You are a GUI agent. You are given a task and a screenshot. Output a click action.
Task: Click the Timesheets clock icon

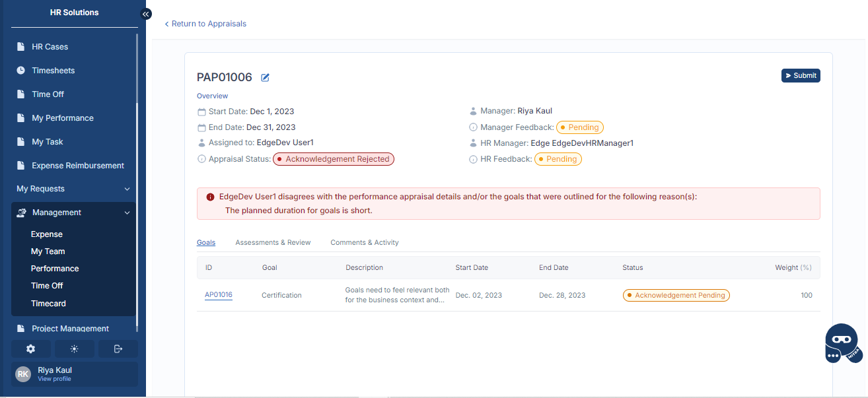coord(21,71)
